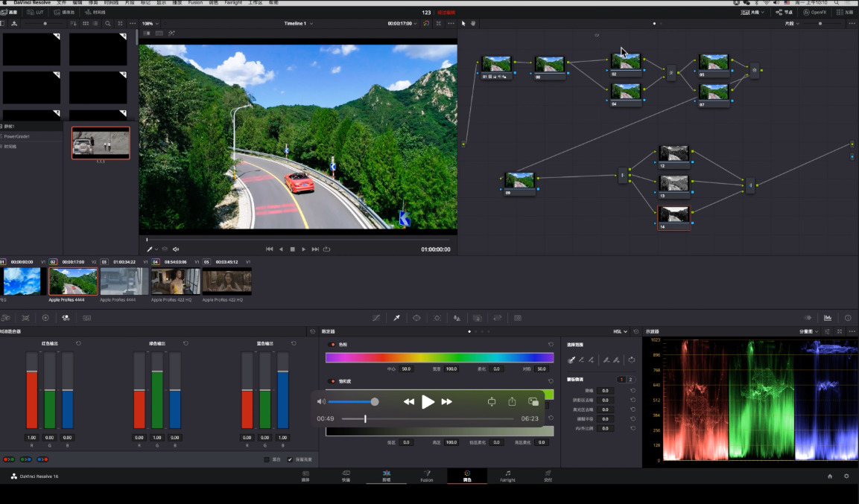Switch to the Fusion page tab
This screenshot has height=504, width=859.
[x=426, y=476]
